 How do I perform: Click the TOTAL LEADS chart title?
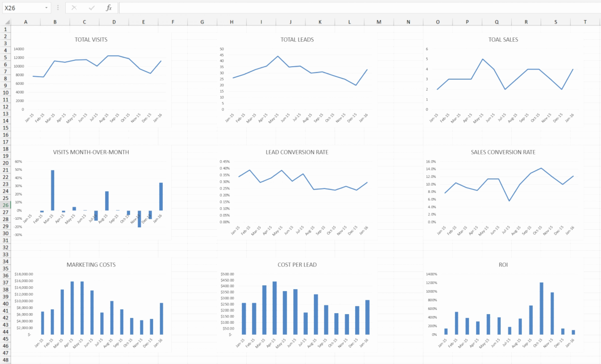pos(297,39)
